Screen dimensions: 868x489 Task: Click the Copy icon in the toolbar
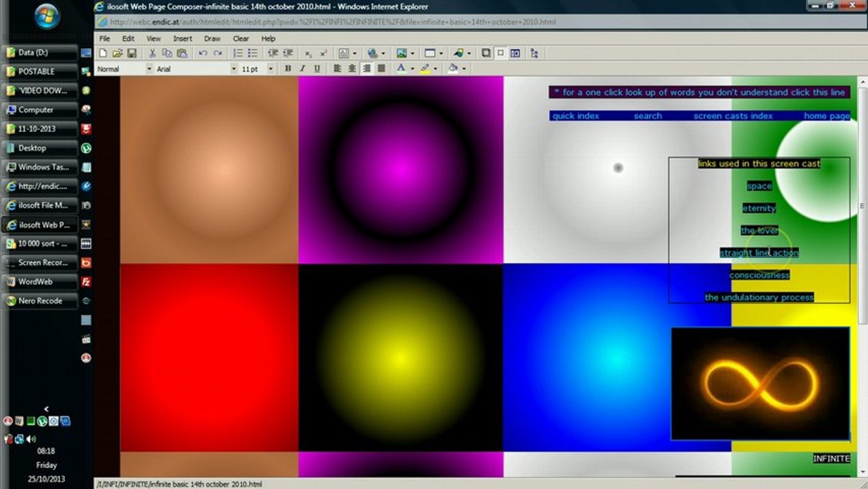tap(167, 53)
